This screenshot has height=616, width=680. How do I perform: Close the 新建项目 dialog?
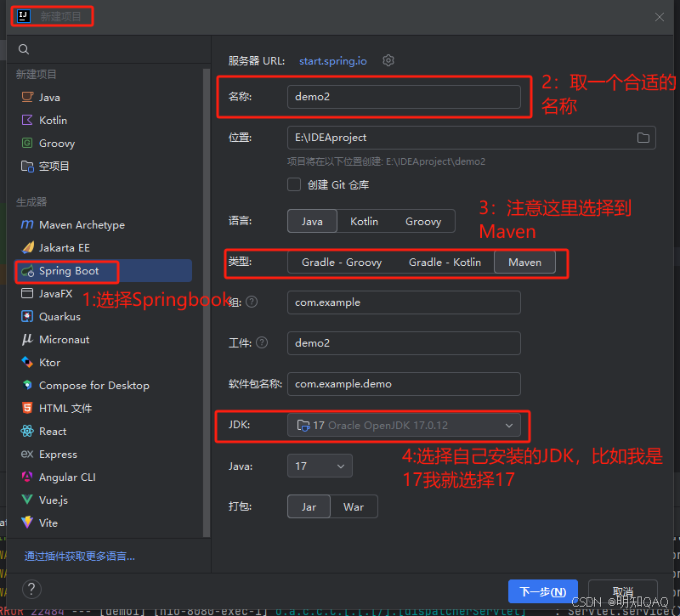tap(660, 17)
